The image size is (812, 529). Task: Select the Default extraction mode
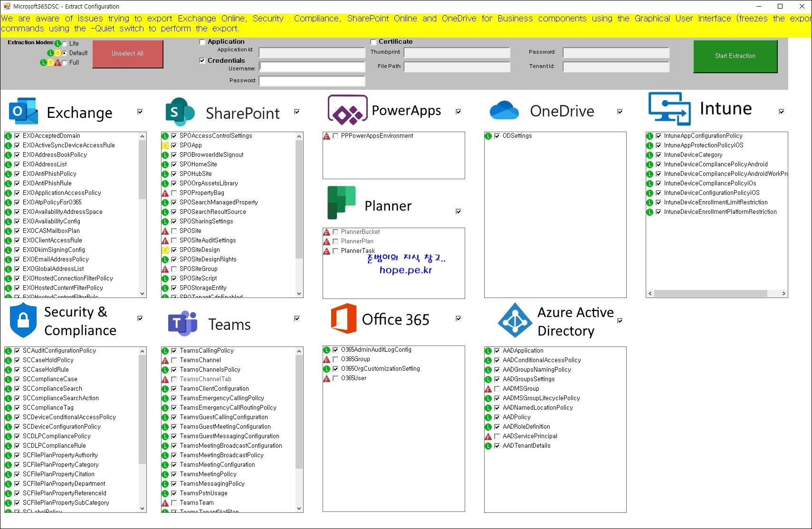tap(65, 53)
